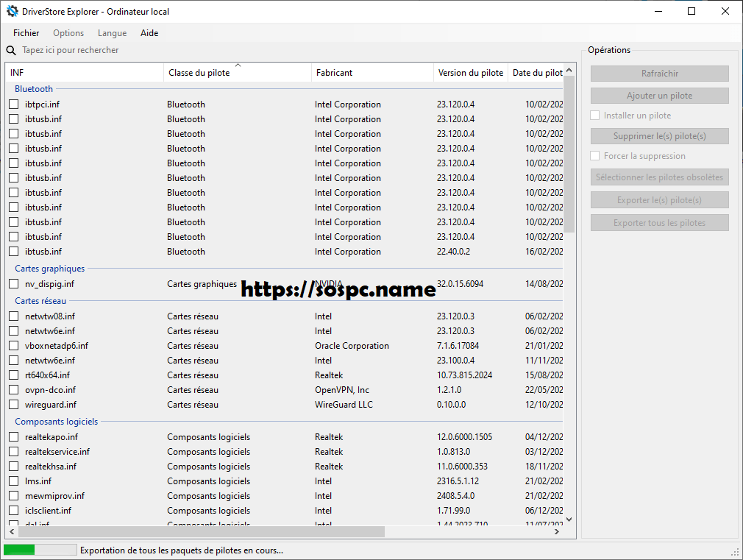The width and height of the screenshot is (743, 560).
Task: Click the vertical scrollbar down arrow
Action: point(569,519)
